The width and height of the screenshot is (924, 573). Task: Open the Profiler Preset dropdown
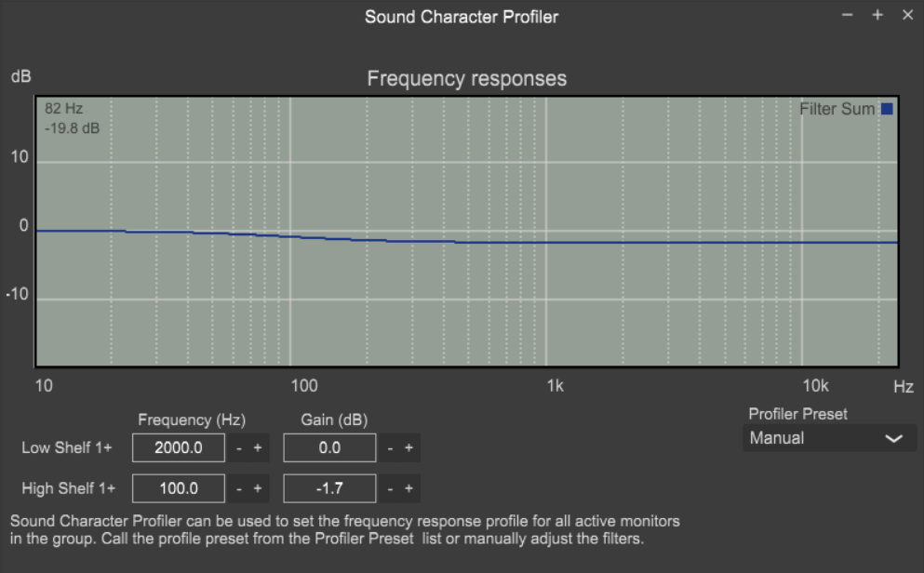pyautogui.click(x=829, y=438)
